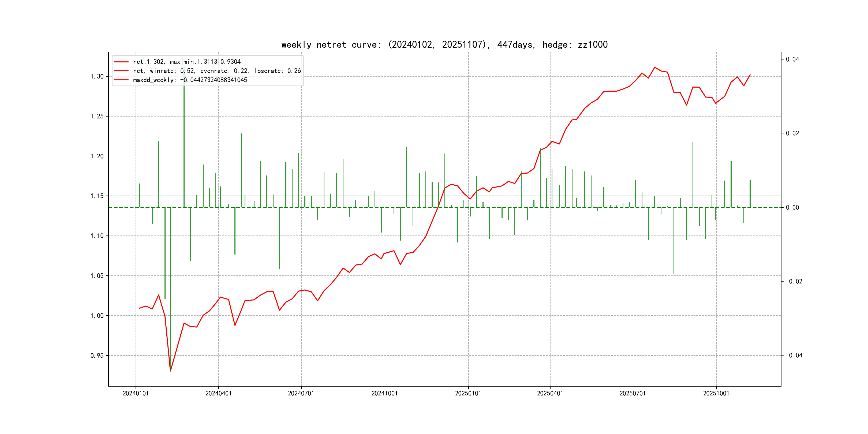This screenshot has height=434, width=868.
Task: Click the 20250101 x-axis date label
Action: (468, 393)
